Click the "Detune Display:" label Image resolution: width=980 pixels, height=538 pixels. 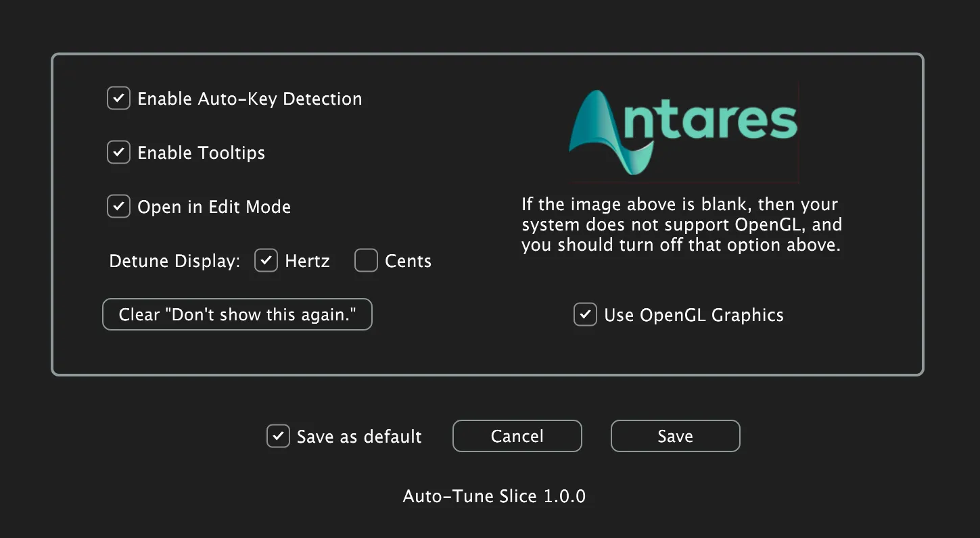pos(174,262)
